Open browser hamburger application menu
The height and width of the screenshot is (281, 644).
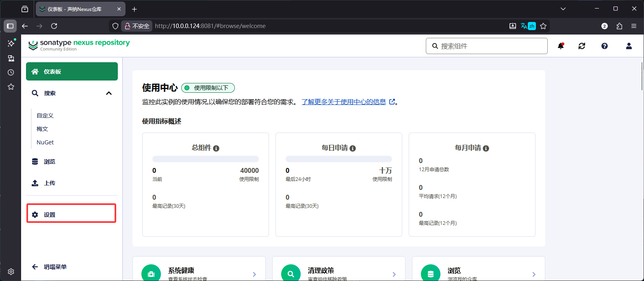(x=634, y=26)
